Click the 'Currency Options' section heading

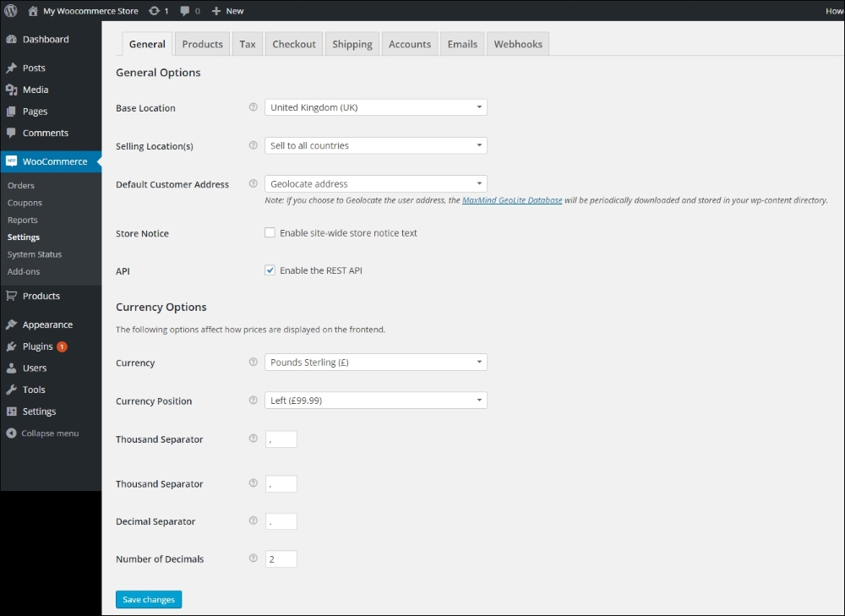click(161, 308)
